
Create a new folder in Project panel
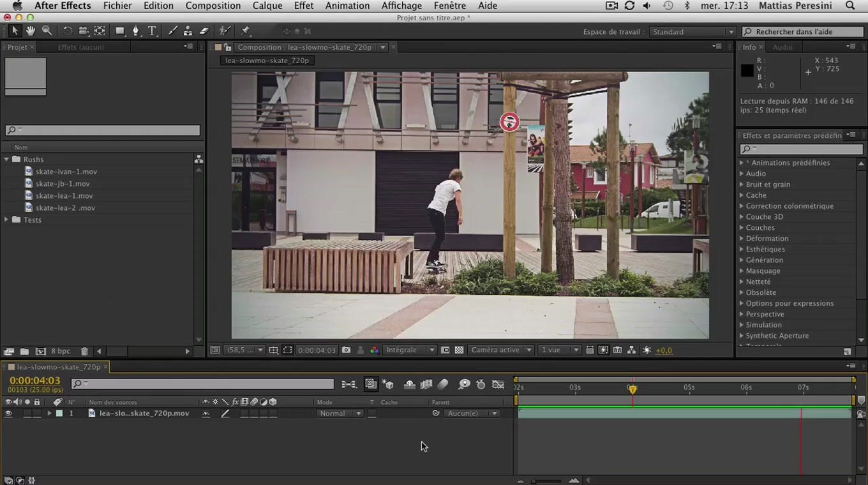tap(24, 351)
